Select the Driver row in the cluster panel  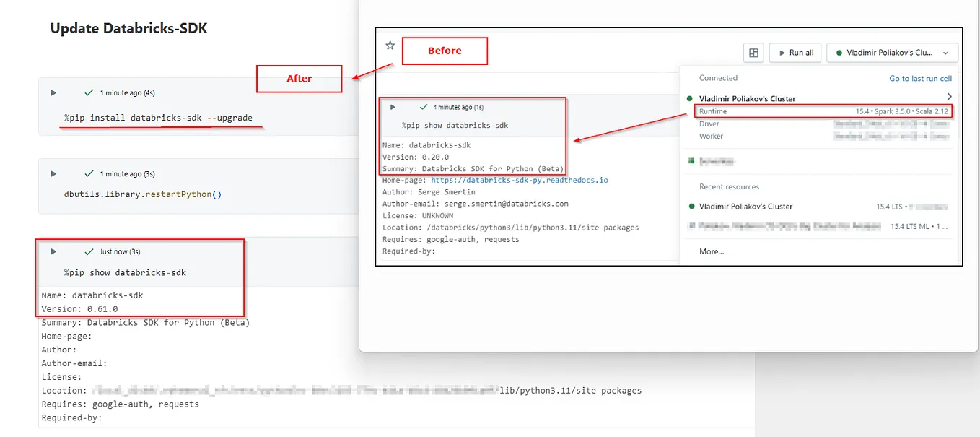[709, 124]
